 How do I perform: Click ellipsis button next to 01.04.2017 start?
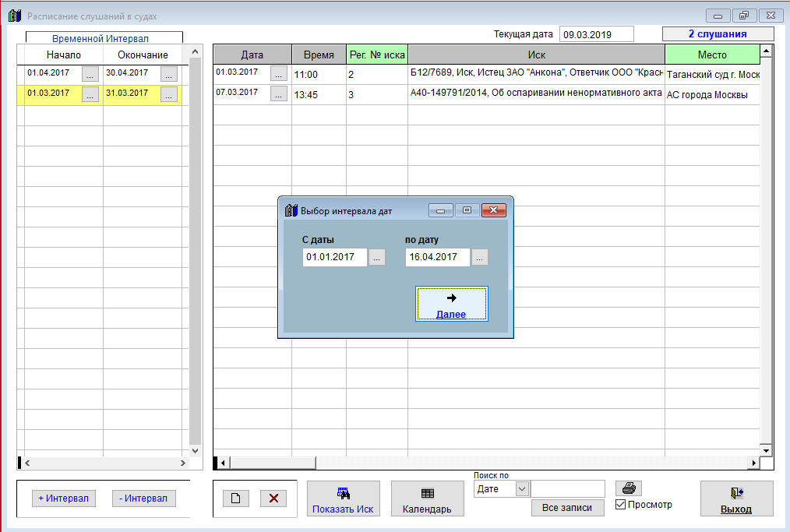click(x=90, y=73)
